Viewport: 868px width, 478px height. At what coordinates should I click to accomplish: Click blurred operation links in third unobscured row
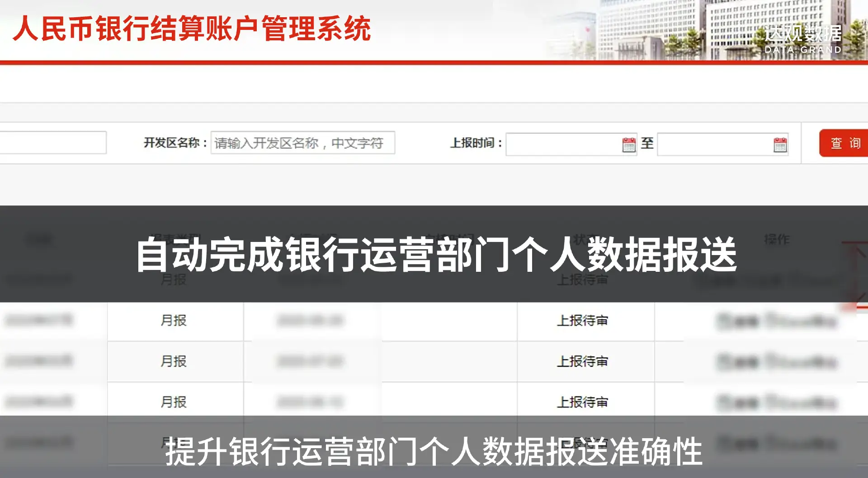[x=777, y=402]
